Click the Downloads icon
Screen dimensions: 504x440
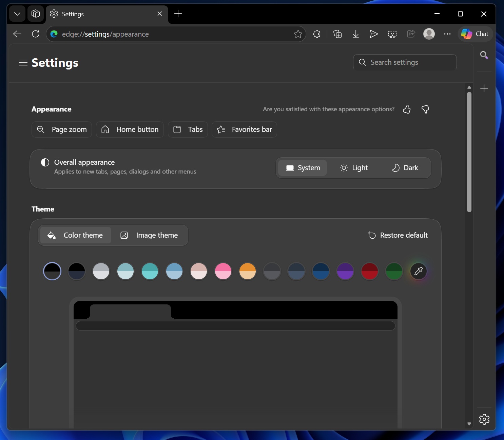click(356, 34)
